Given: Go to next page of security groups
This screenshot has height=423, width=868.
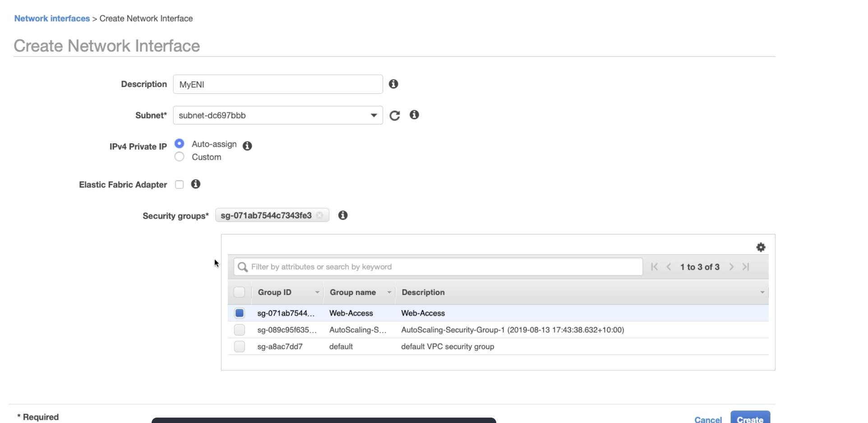Looking at the screenshot, I should [x=731, y=267].
